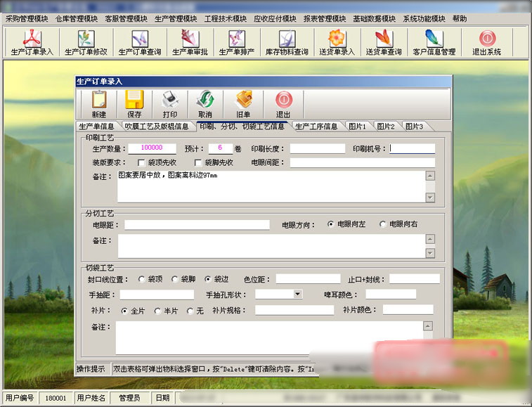Open 库存物料查询 toolbar icon
This screenshot has height=407, width=532.
pyautogui.click(x=287, y=42)
